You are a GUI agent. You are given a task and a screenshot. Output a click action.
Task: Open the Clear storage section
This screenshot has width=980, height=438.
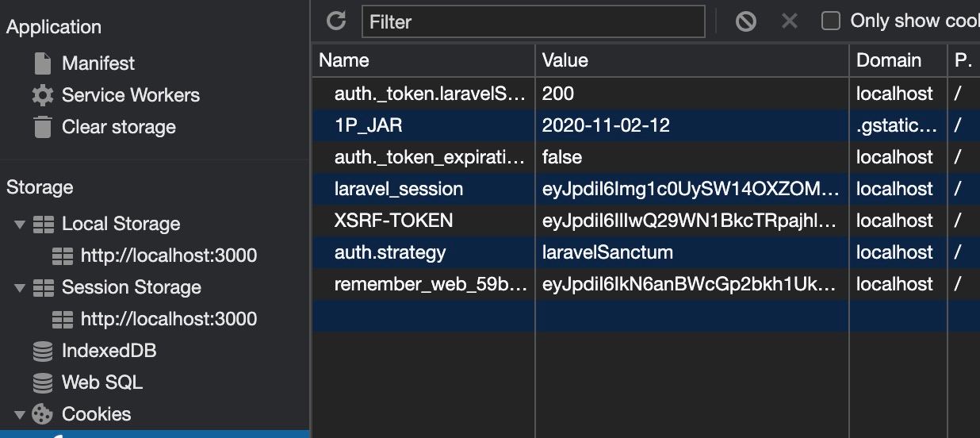119,127
